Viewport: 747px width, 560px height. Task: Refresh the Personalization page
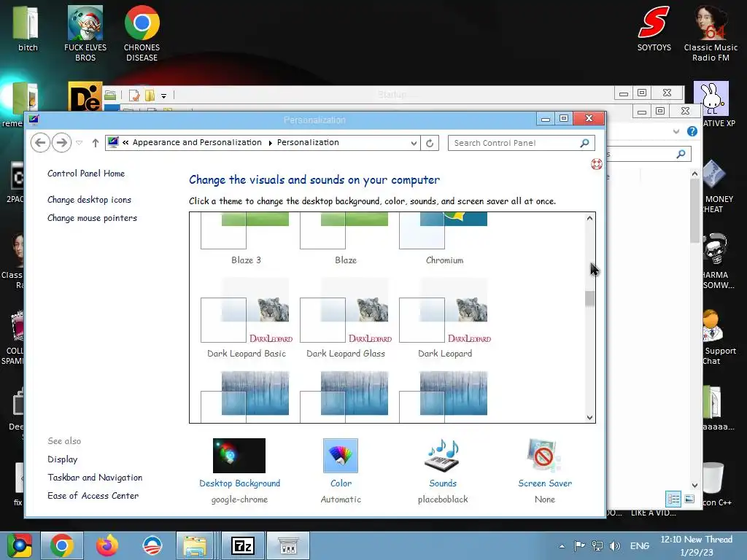pyautogui.click(x=430, y=143)
